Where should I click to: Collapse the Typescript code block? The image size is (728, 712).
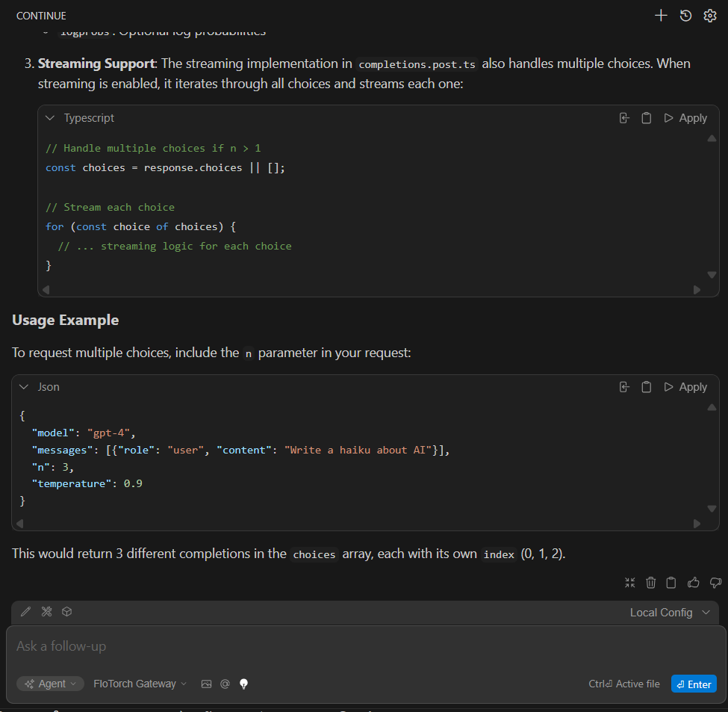point(50,118)
